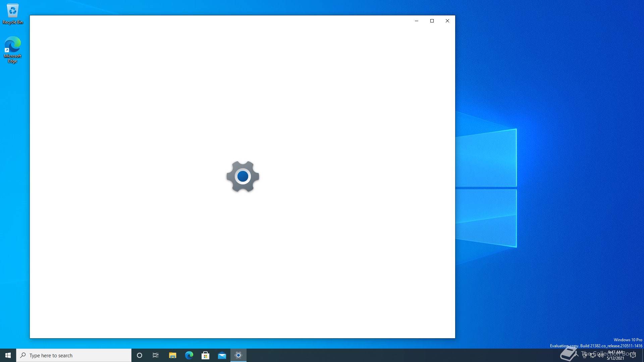
Task: Click the Show desktop strip
Action: 643,355
